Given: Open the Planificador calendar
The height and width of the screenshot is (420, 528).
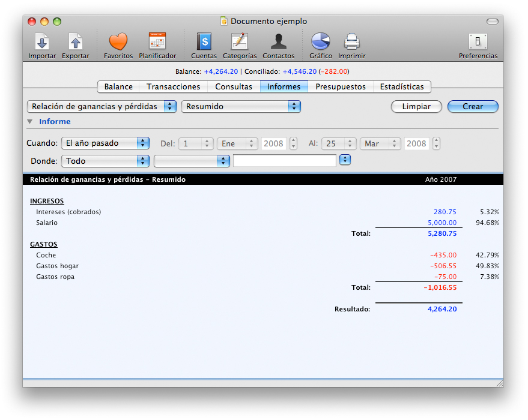Looking at the screenshot, I should tap(157, 46).
